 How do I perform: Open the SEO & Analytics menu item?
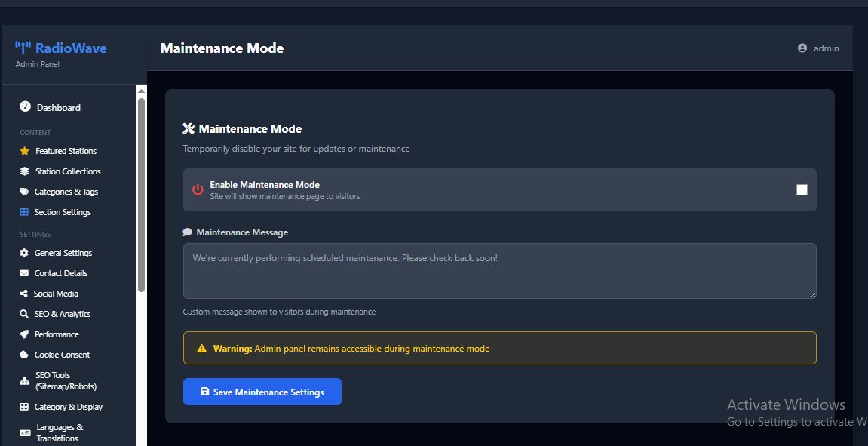62,314
